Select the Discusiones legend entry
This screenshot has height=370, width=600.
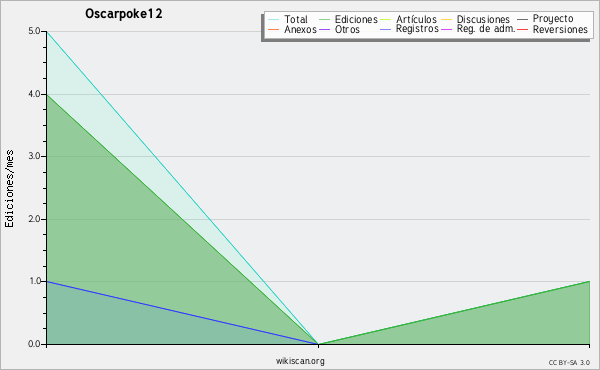(x=476, y=19)
